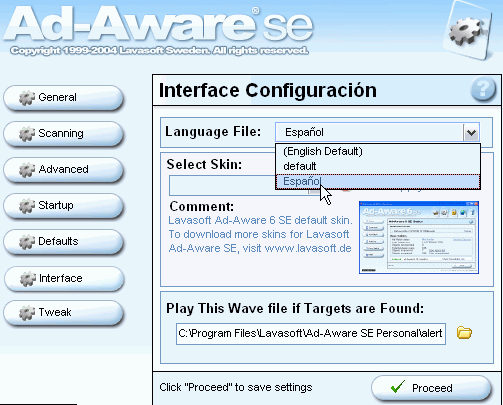Expand the Language File dropdown arrow
This screenshot has width=503, height=405.
pyautogui.click(x=471, y=133)
